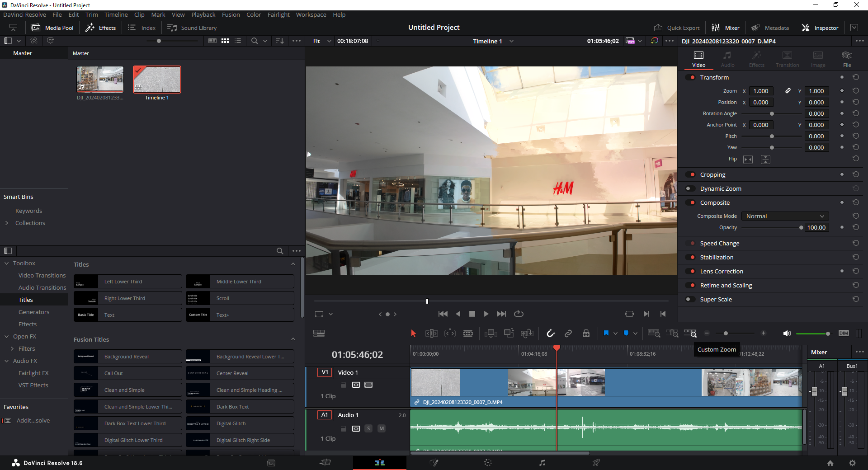Toggle the Linked Selection chain icon

click(568, 334)
